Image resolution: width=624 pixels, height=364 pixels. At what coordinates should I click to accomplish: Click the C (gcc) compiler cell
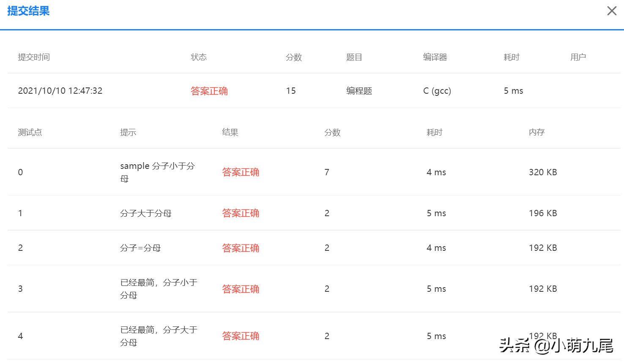437,91
